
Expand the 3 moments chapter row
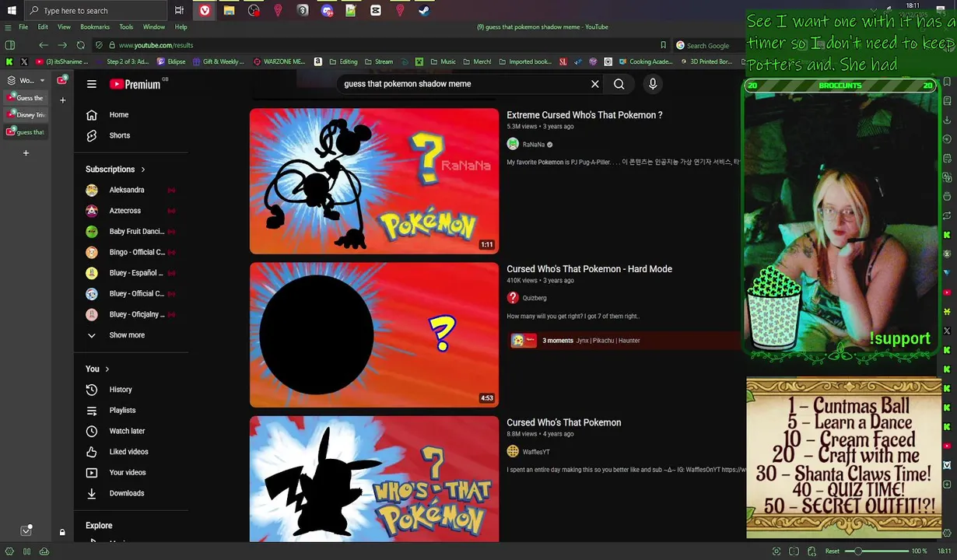pos(625,341)
